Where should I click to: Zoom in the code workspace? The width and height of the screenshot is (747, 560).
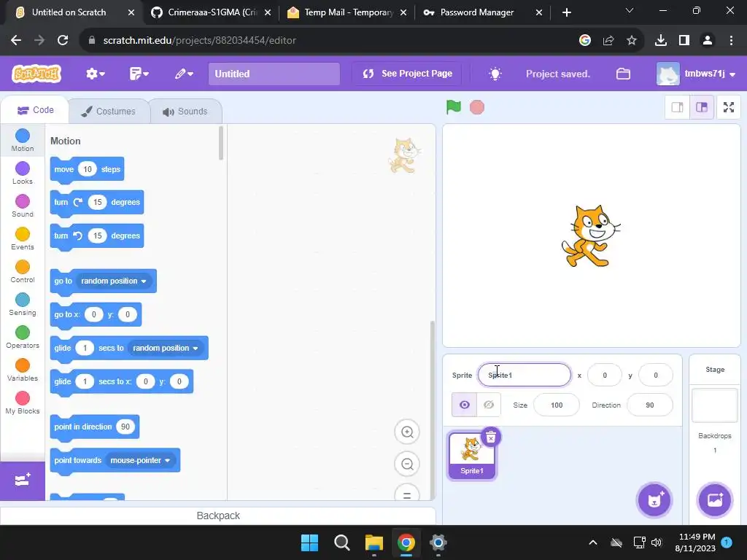pos(407,432)
